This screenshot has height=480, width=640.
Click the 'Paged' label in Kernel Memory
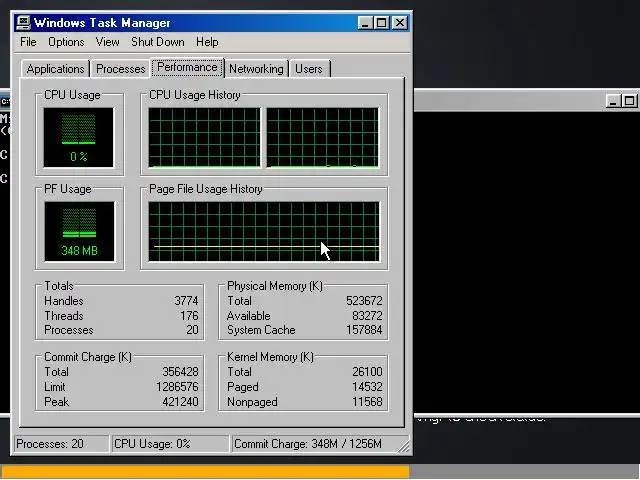point(243,387)
